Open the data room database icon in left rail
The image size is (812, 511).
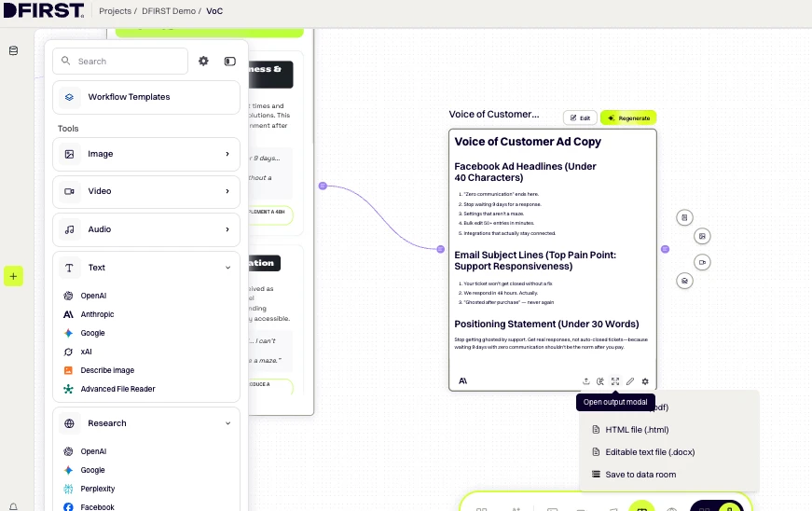(13, 50)
